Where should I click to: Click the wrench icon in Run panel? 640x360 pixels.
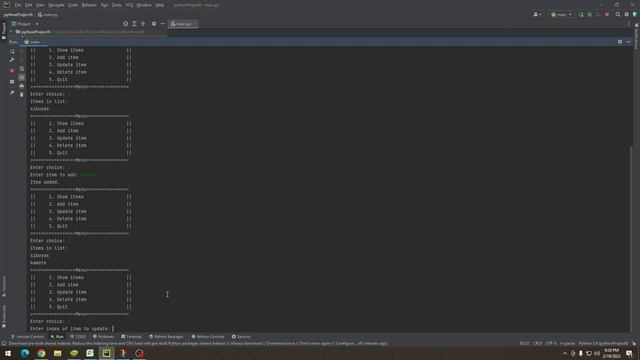coord(12,60)
